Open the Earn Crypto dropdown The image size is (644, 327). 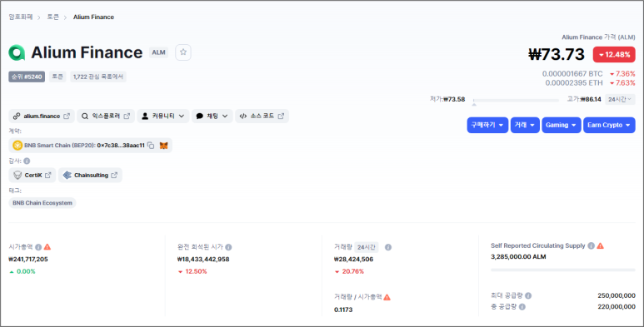coord(609,125)
